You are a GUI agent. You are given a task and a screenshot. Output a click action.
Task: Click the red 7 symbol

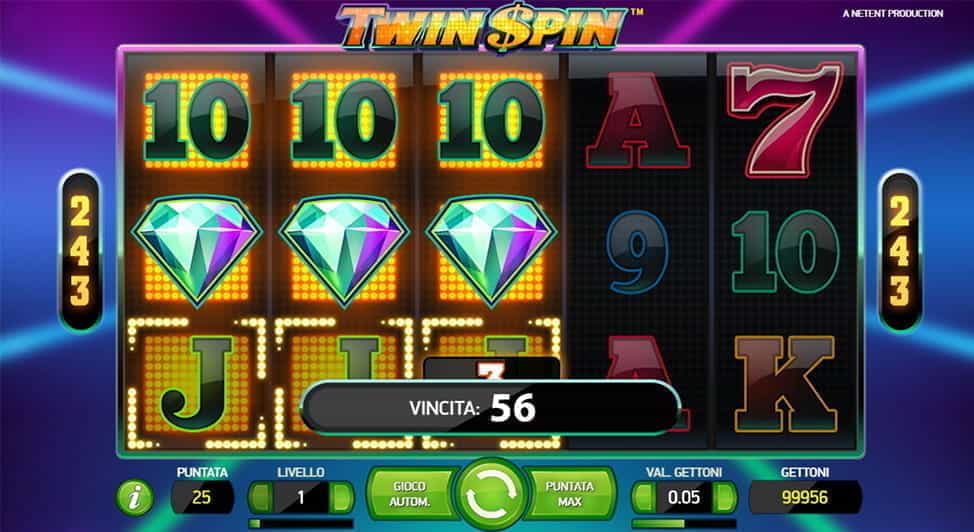coord(785,119)
